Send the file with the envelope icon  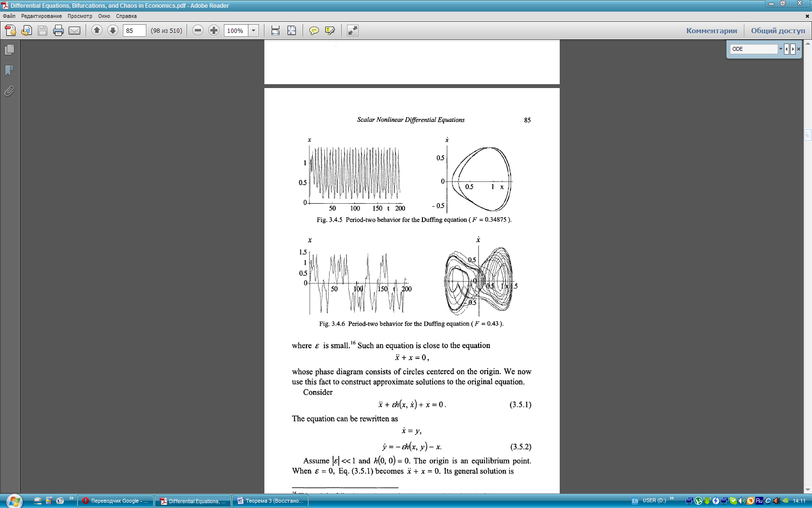point(74,30)
